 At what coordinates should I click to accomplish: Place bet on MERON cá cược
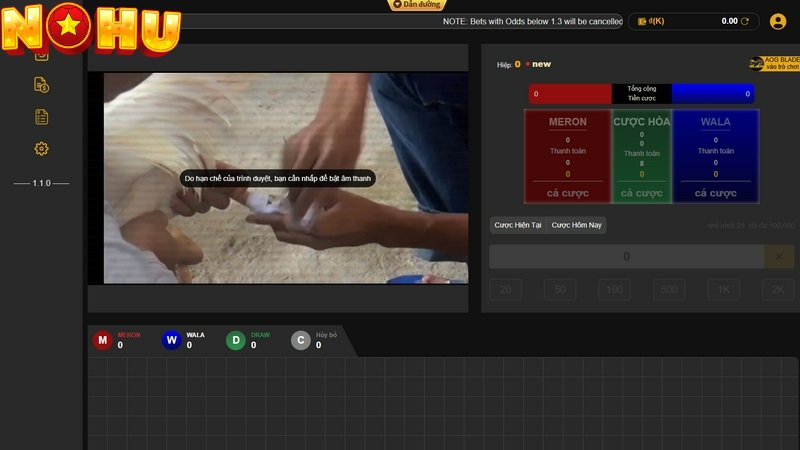(x=567, y=193)
